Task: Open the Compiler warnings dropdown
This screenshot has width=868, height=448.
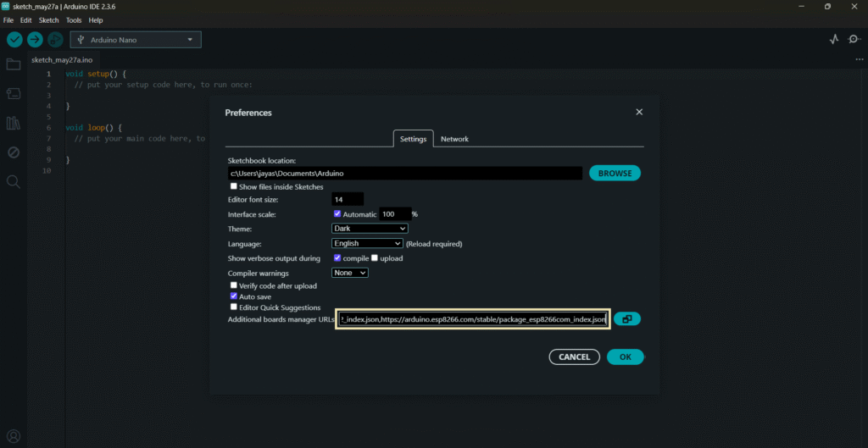Action: [x=350, y=273]
